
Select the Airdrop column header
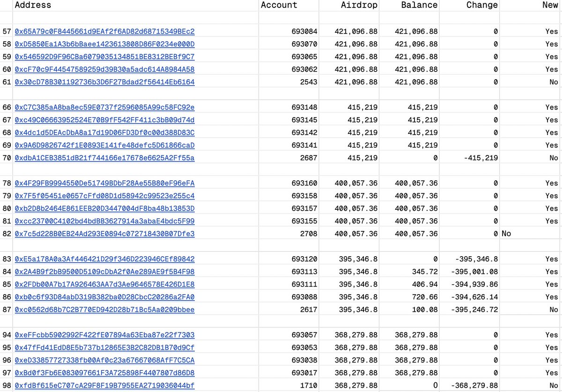tap(359, 5)
